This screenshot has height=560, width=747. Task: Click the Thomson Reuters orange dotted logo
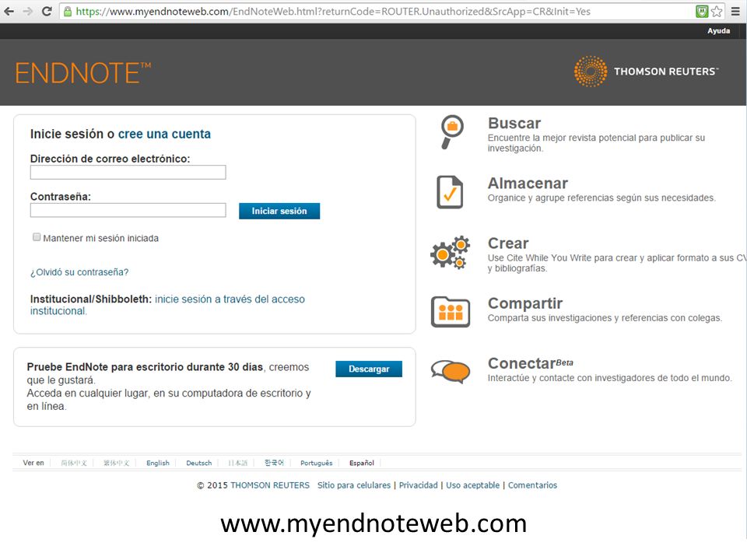pyautogui.click(x=591, y=72)
